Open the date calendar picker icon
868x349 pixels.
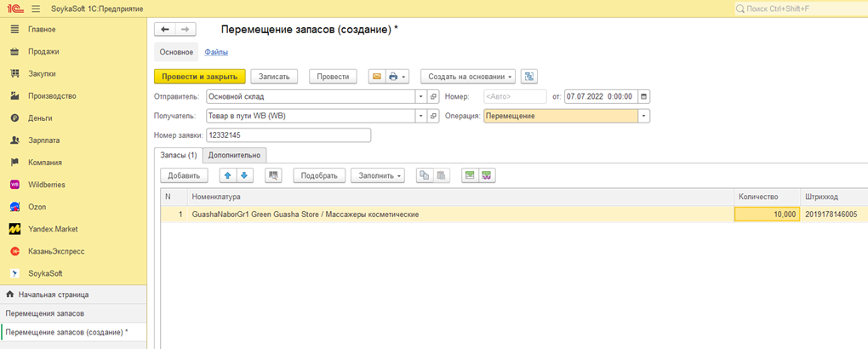coord(644,96)
